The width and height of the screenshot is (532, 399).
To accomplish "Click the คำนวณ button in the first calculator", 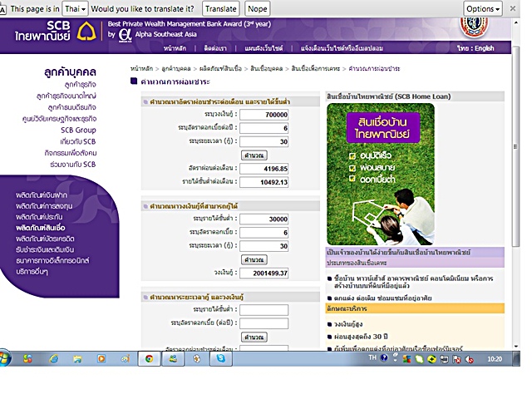I will (x=254, y=155).
